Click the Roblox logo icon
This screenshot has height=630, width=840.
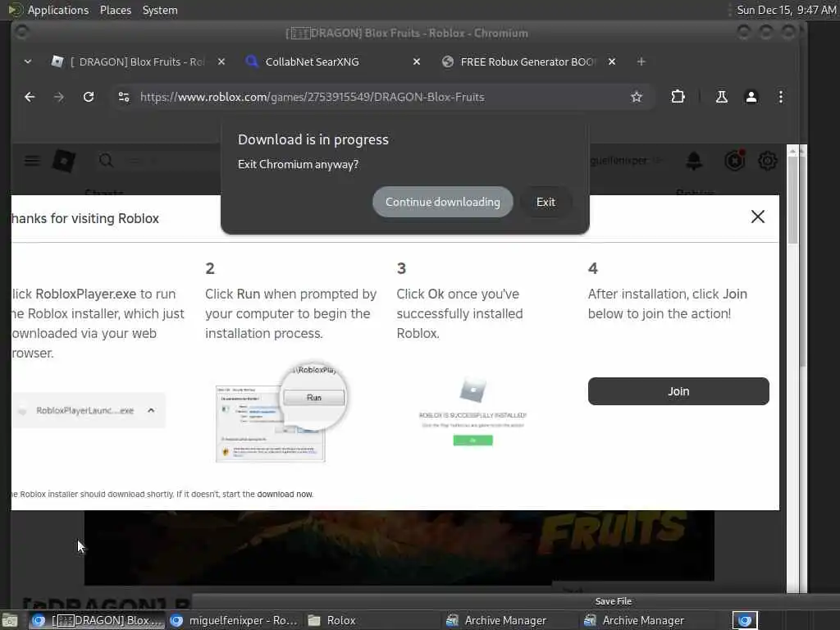pyautogui.click(x=64, y=161)
